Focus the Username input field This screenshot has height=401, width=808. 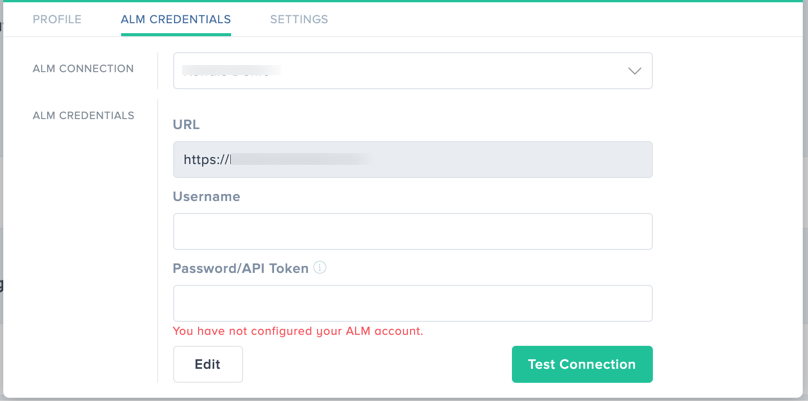click(413, 231)
